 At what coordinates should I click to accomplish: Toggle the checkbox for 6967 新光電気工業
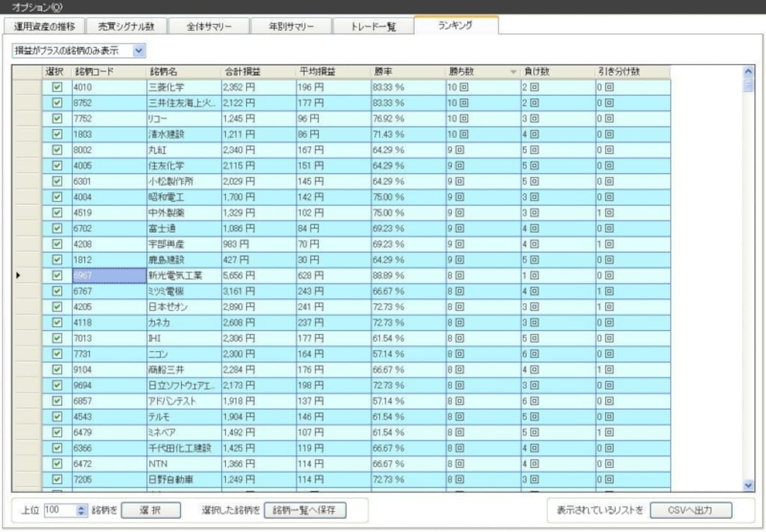57,275
